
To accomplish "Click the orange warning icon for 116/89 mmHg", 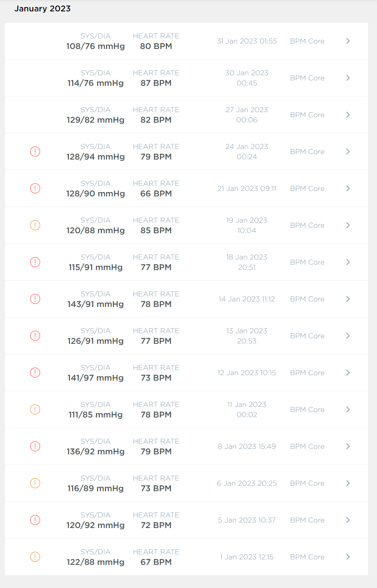I will (35, 483).
